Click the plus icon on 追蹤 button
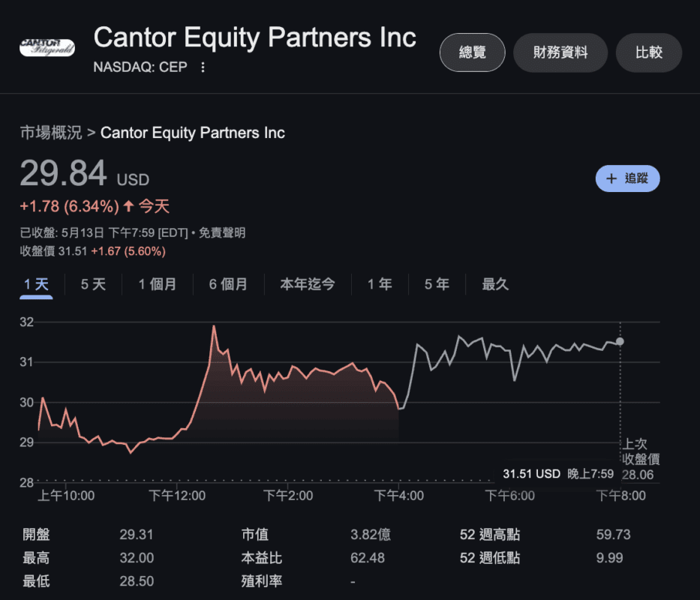 click(611, 178)
